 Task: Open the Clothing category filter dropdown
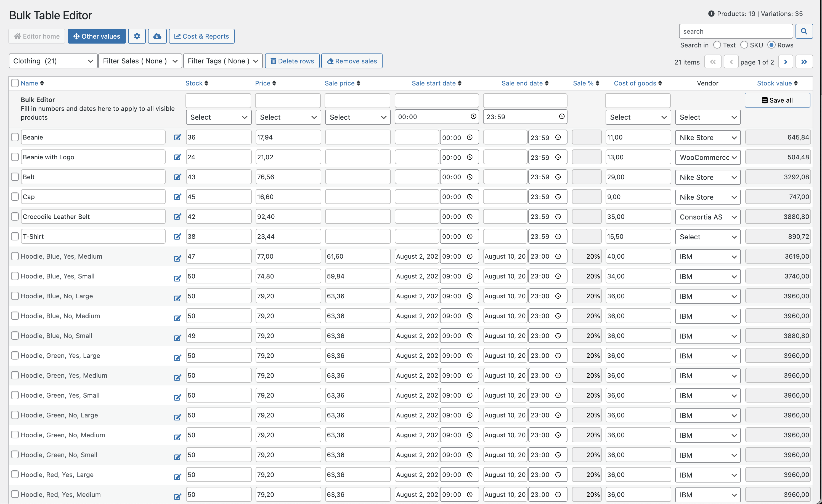point(52,61)
